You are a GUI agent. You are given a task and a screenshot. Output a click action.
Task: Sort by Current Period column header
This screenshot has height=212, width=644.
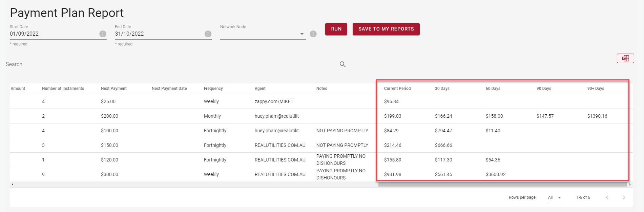click(397, 89)
